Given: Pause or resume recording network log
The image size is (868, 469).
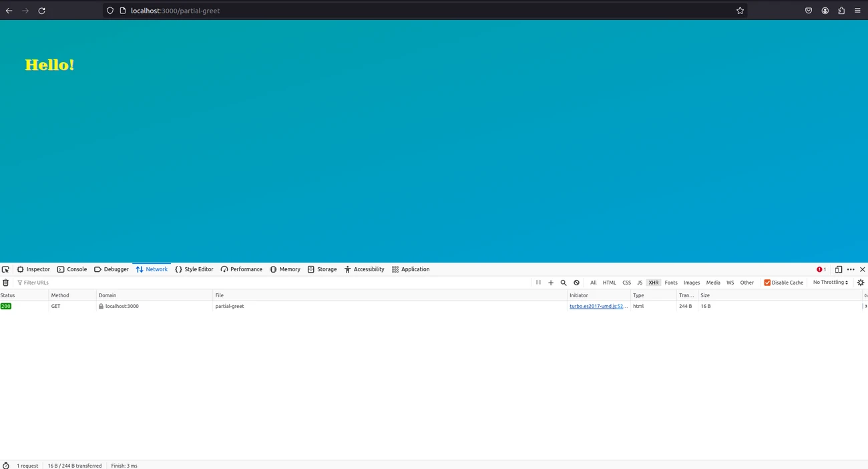Looking at the screenshot, I should [x=538, y=283].
